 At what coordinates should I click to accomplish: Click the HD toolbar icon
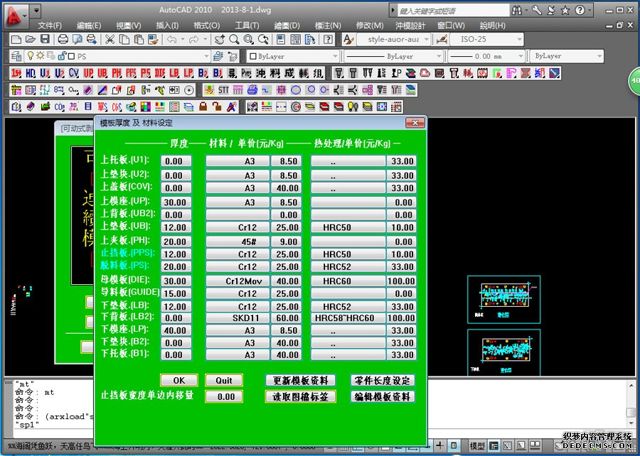[x=31, y=73]
